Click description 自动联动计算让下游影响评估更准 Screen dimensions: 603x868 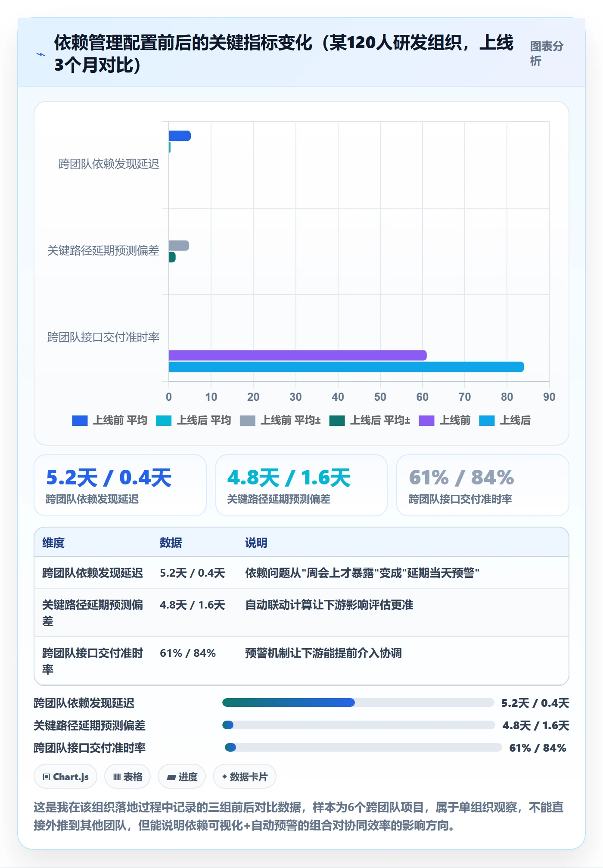coord(329,605)
